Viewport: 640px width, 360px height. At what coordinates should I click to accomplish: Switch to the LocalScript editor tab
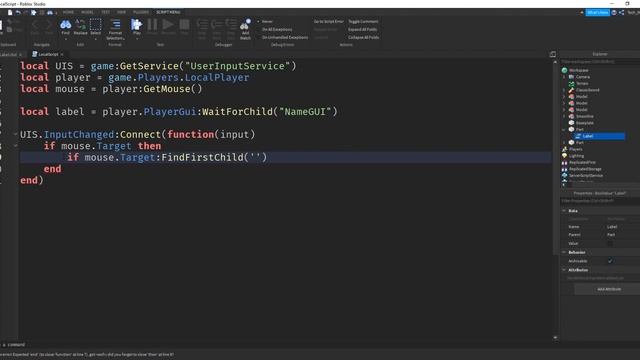[x=48, y=54]
